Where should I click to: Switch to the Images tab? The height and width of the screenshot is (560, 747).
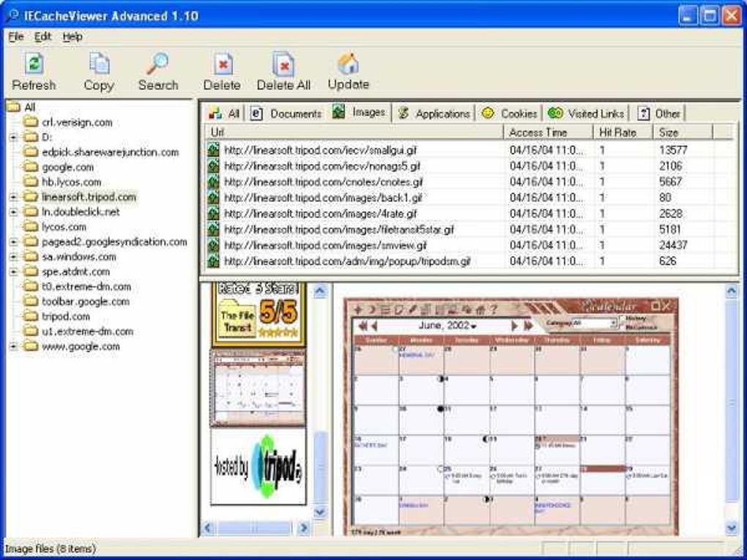click(x=360, y=113)
